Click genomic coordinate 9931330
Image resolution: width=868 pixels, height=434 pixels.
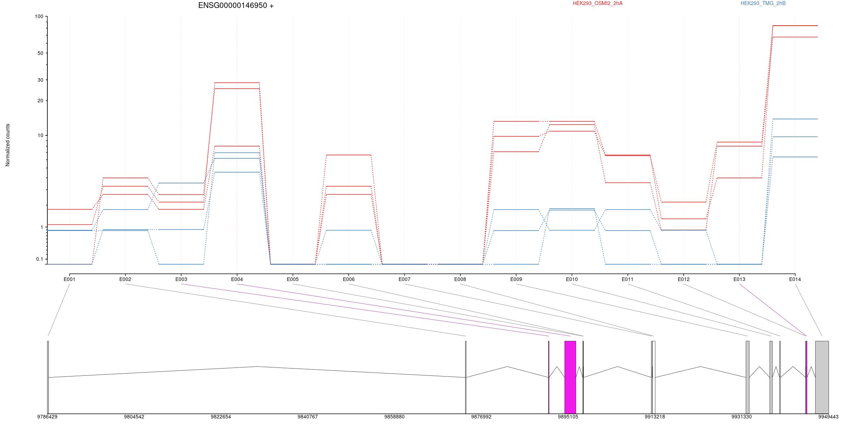(x=742, y=417)
